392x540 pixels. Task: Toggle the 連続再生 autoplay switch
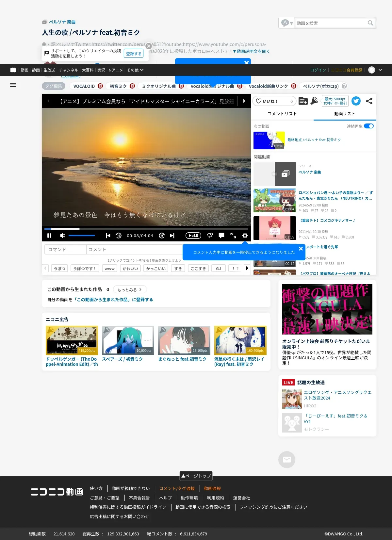[369, 126]
